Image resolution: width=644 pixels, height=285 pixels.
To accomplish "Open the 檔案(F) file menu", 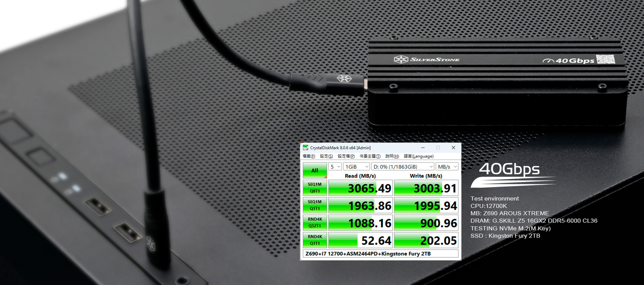I will pos(309,156).
